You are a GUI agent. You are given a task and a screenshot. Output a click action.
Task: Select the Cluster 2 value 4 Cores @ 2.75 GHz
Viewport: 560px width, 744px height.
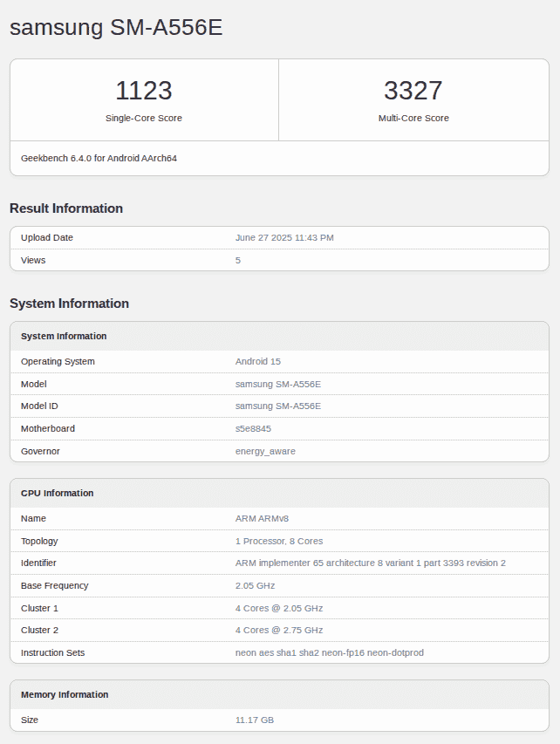click(x=279, y=631)
